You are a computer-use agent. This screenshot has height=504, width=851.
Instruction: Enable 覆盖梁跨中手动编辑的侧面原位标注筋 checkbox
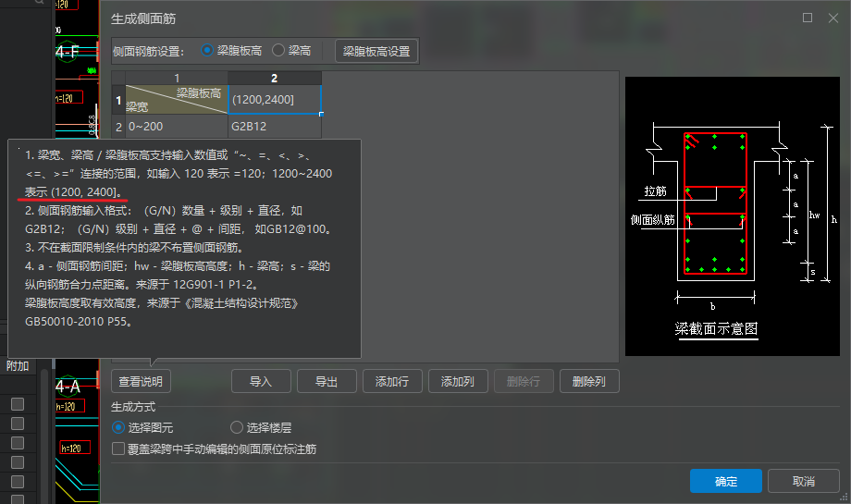[117, 449]
